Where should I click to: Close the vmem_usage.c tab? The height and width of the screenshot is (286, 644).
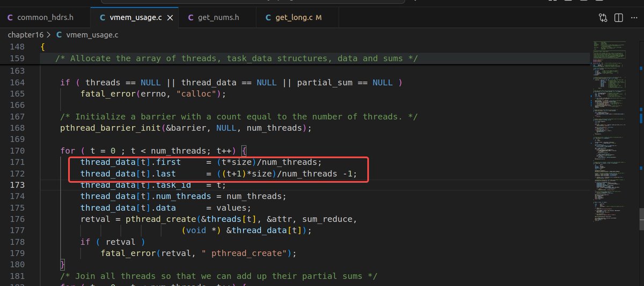[171, 18]
